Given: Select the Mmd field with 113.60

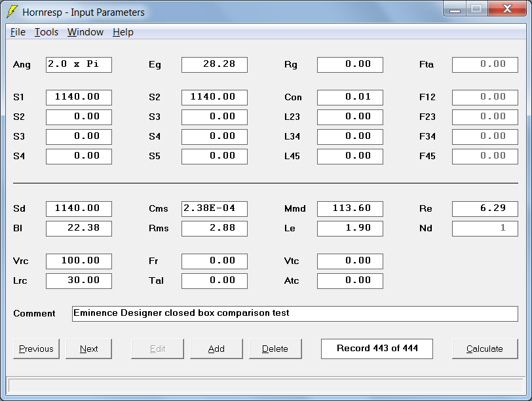Looking at the screenshot, I should point(350,208).
